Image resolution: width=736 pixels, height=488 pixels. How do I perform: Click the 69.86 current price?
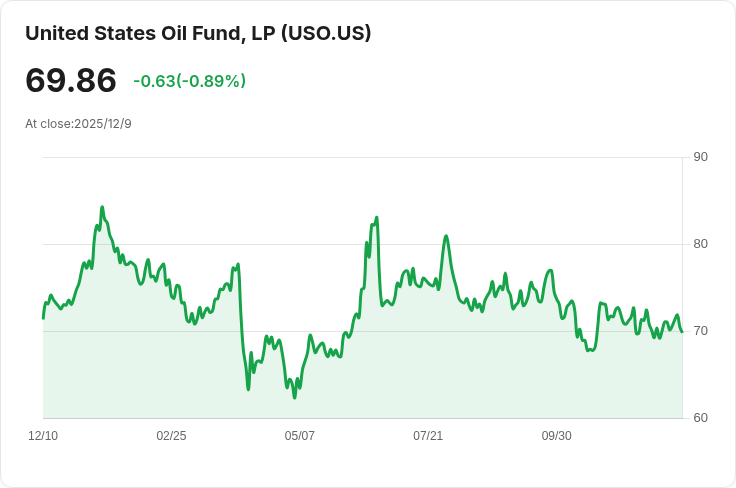coord(71,81)
